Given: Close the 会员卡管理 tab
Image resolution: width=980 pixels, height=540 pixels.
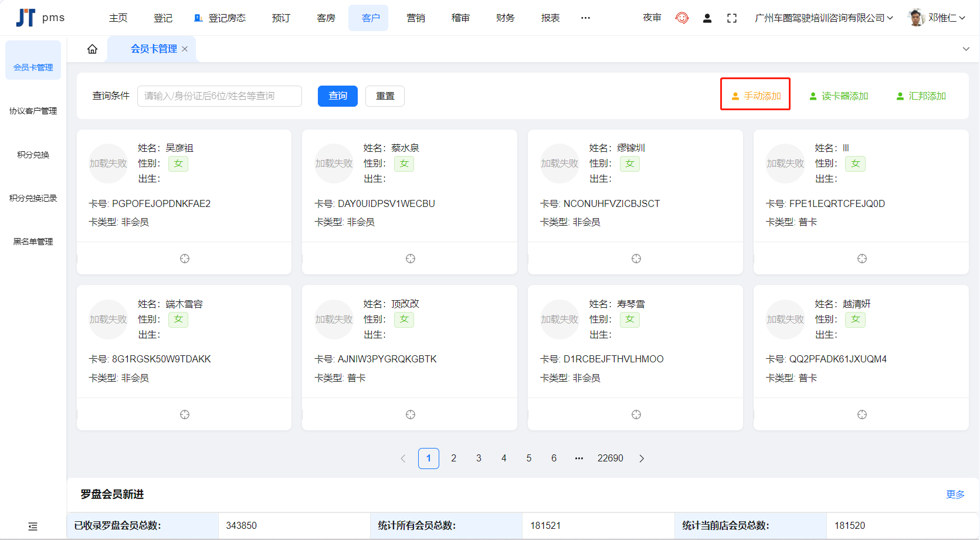Looking at the screenshot, I should [185, 49].
